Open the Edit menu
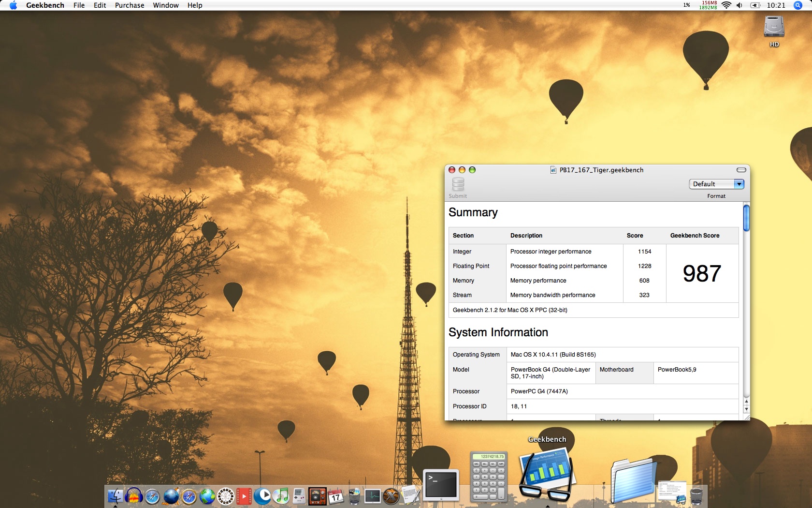 tap(100, 5)
